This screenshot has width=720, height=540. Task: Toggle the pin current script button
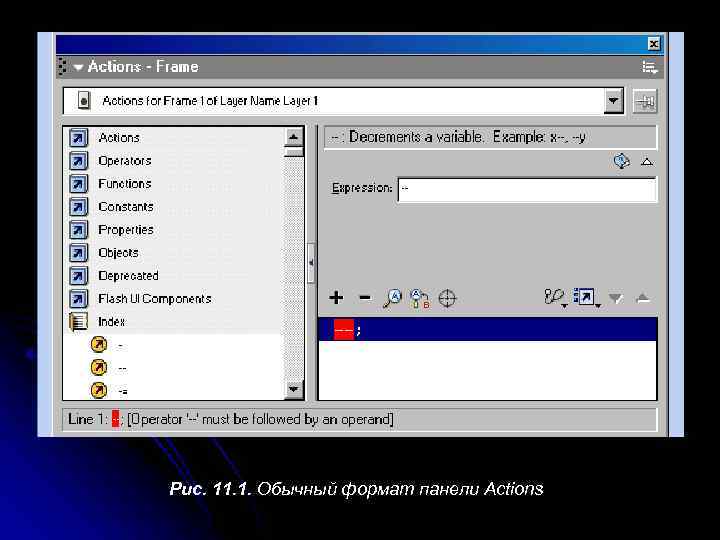645,101
